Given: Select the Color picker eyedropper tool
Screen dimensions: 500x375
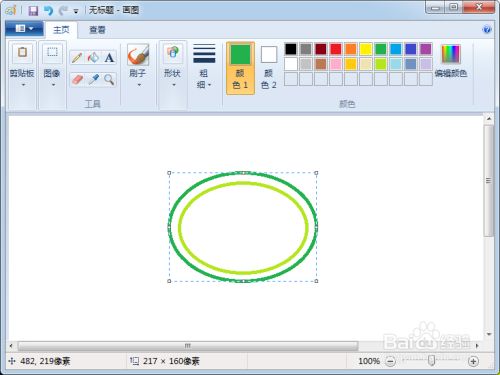Looking at the screenshot, I should tap(94, 80).
